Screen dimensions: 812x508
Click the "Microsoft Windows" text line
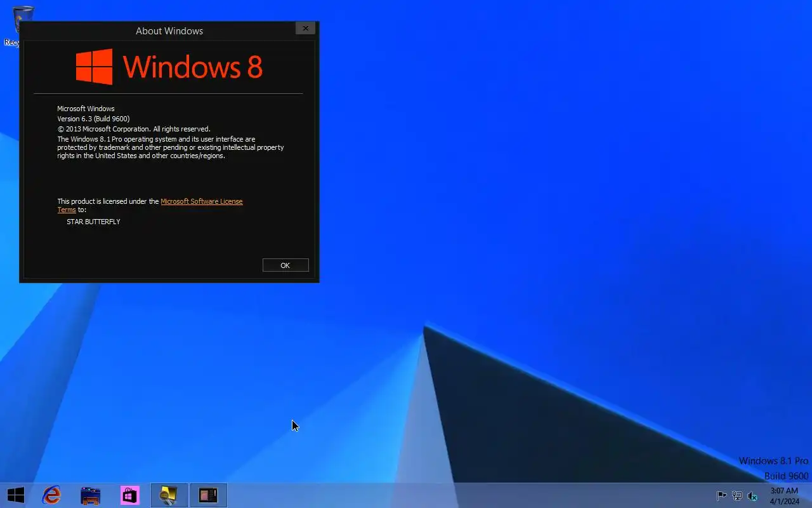86,109
